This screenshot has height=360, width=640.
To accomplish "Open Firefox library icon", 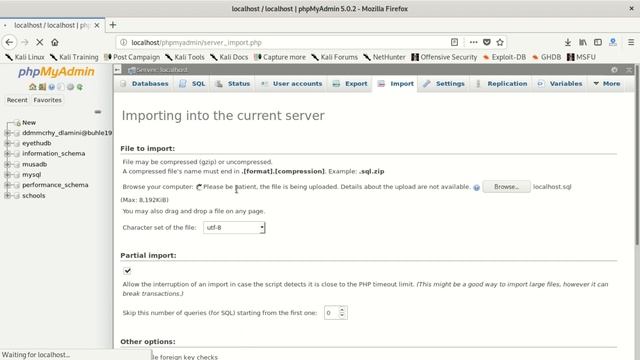I will point(583,42).
